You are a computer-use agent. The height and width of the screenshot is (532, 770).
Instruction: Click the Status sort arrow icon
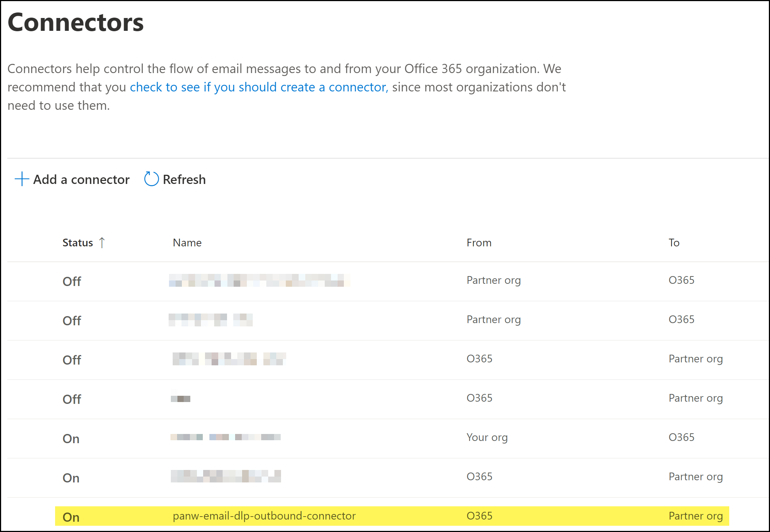click(102, 243)
